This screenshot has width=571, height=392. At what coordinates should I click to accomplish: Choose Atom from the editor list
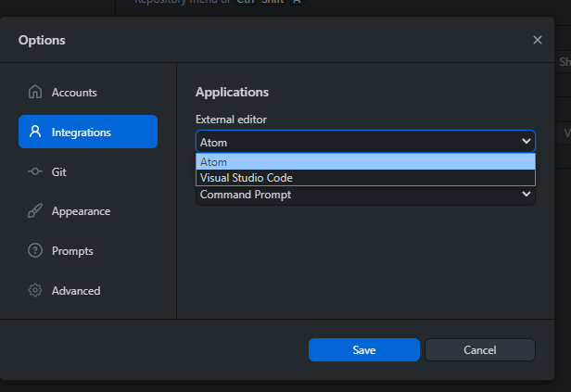tap(365, 162)
